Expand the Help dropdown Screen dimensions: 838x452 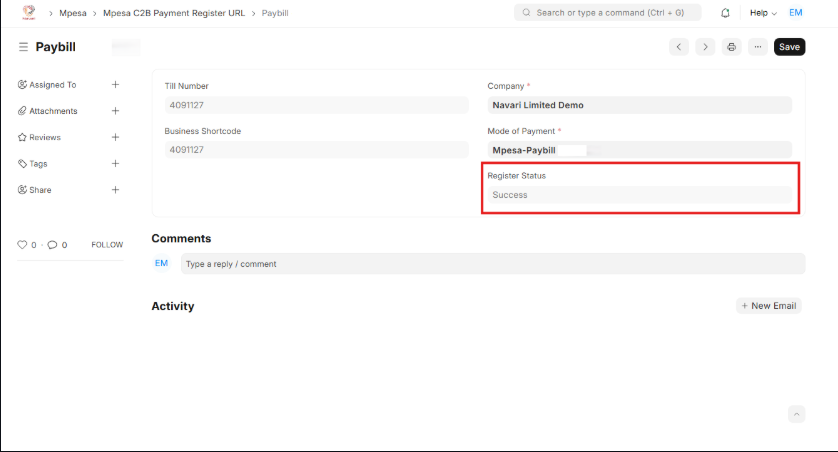point(763,13)
